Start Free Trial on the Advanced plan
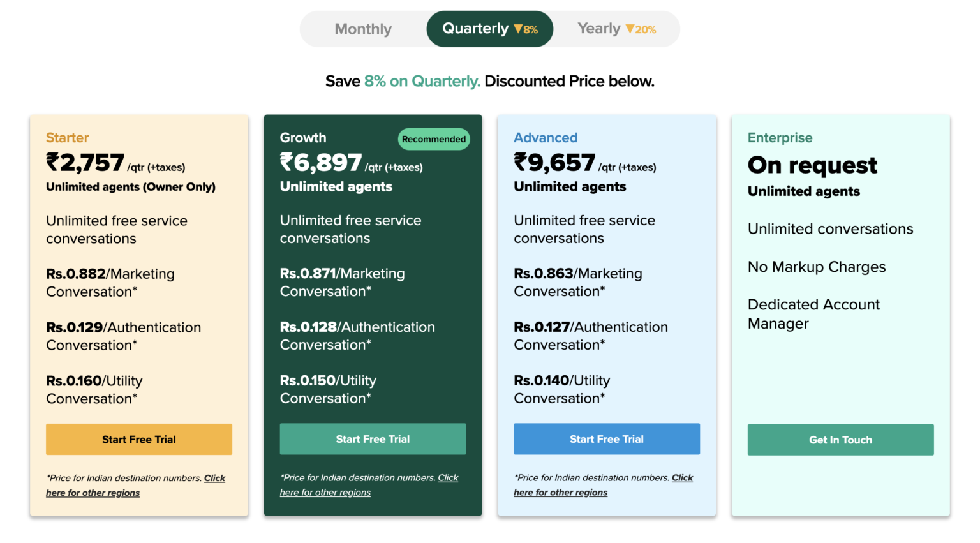This screenshot has height=543, width=980. tap(606, 439)
